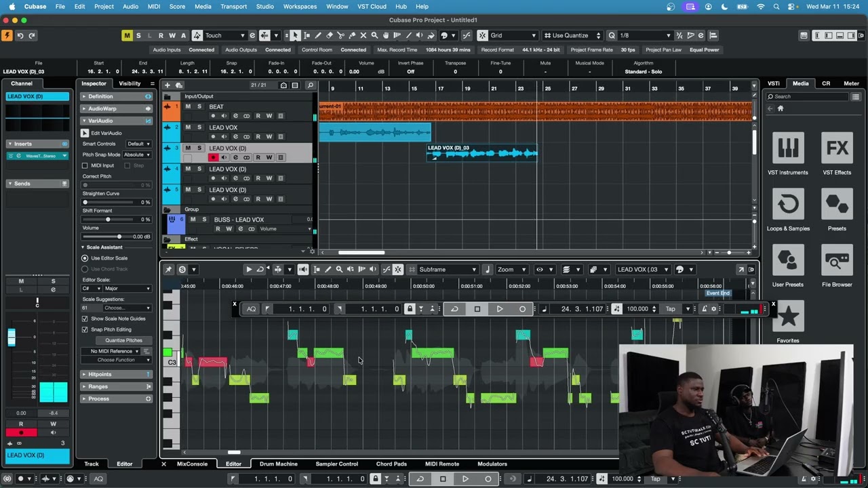Toggle MIDI Input checkbox in VariAudio
This screenshot has width=868, height=488.
(x=85, y=165)
